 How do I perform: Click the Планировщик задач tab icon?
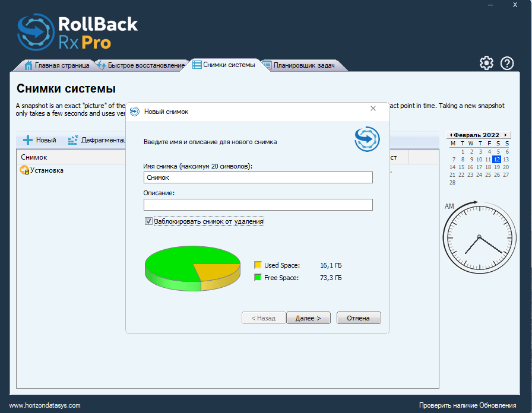pyautogui.click(x=267, y=65)
